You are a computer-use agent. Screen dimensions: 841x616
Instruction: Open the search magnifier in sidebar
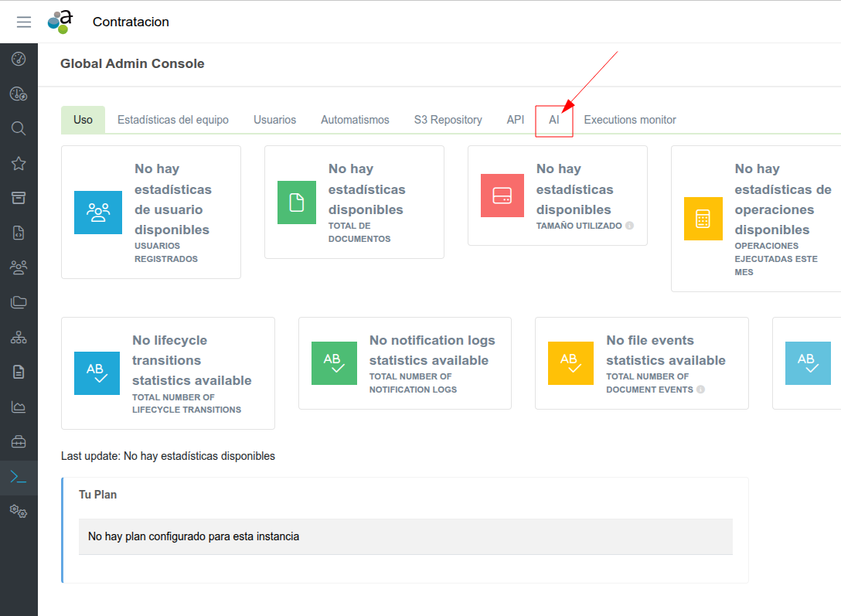coord(19,128)
